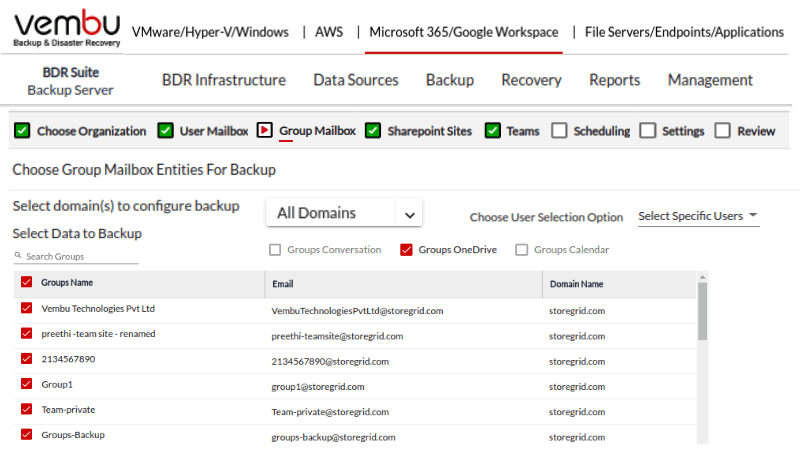Image resolution: width=800 pixels, height=450 pixels.
Task: Go to the Scheduling step label
Action: (602, 131)
